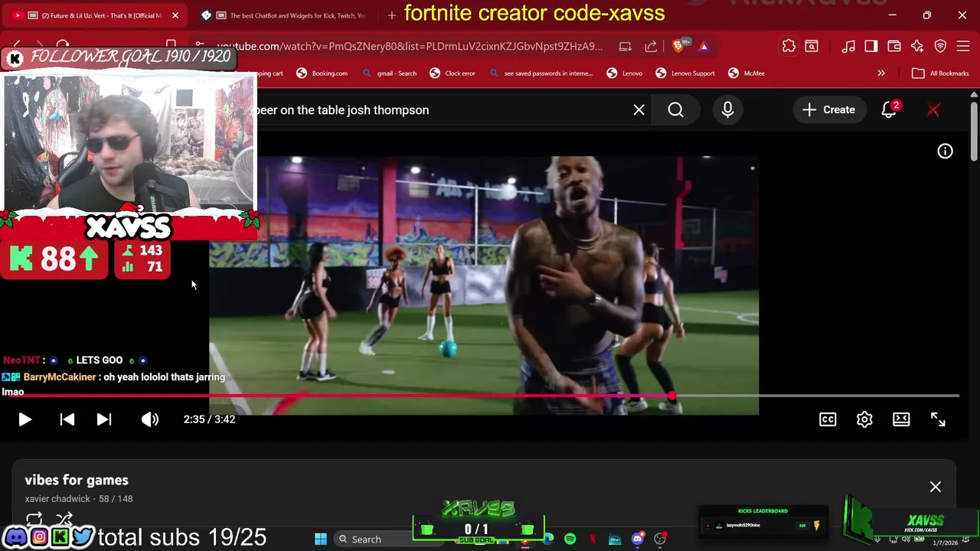980x551 pixels.
Task: Open the YouTube Create menu
Action: [829, 110]
